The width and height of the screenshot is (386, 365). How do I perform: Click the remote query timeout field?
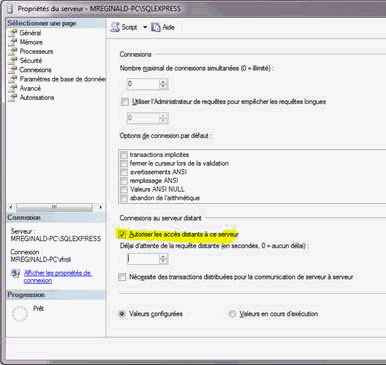coord(143,259)
